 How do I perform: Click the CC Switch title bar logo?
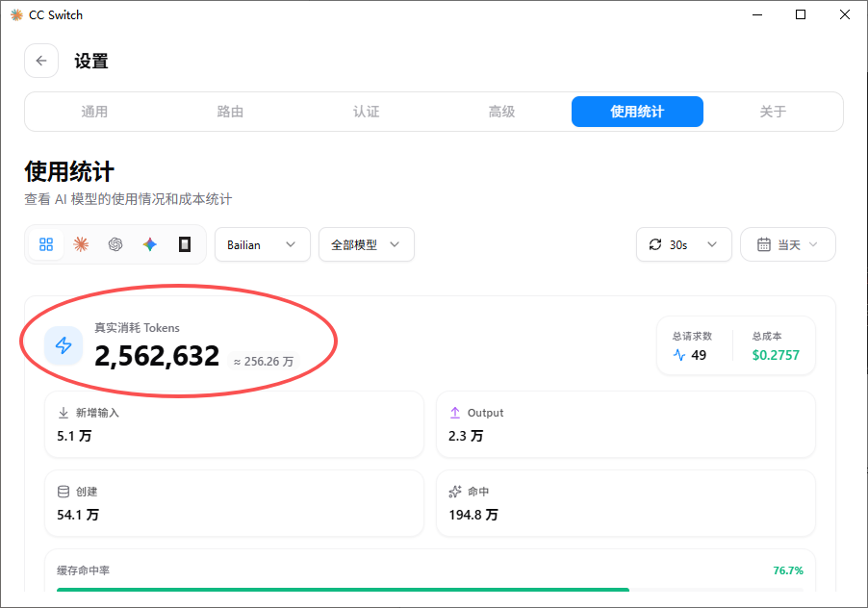pyautogui.click(x=17, y=15)
